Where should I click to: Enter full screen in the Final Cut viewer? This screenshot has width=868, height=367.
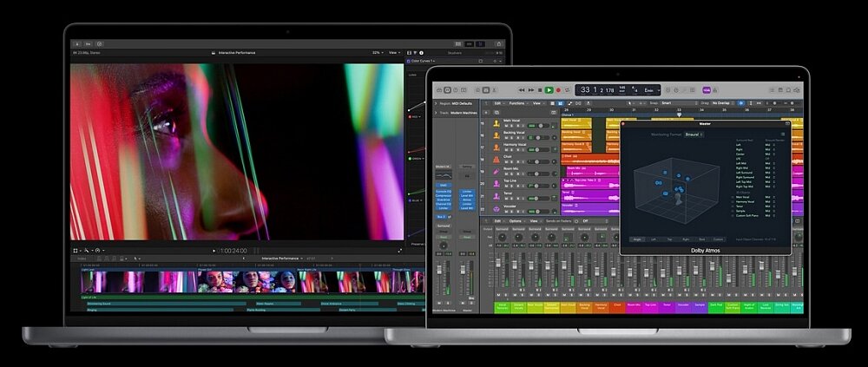click(x=400, y=250)
